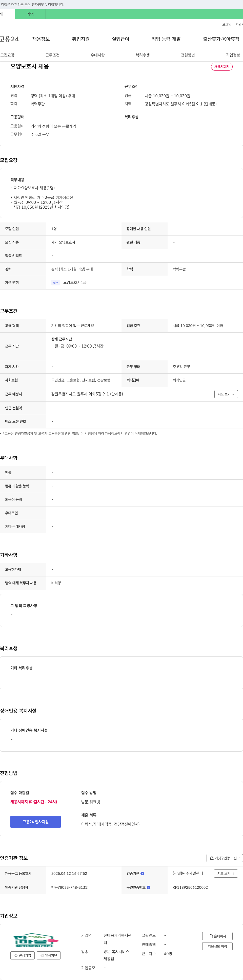Select 국민연금, 고용보험, 산재보험, 건강보험 text

point(81,380)
